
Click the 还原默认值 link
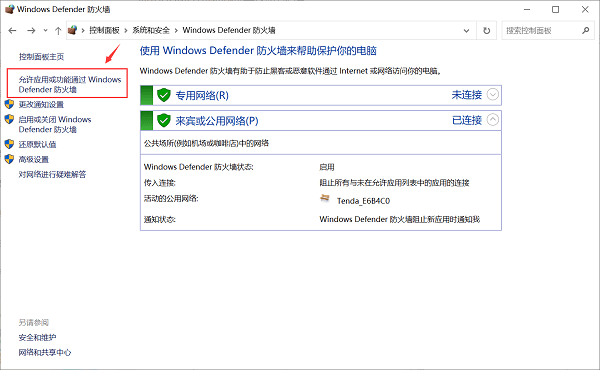coord(38,144)
